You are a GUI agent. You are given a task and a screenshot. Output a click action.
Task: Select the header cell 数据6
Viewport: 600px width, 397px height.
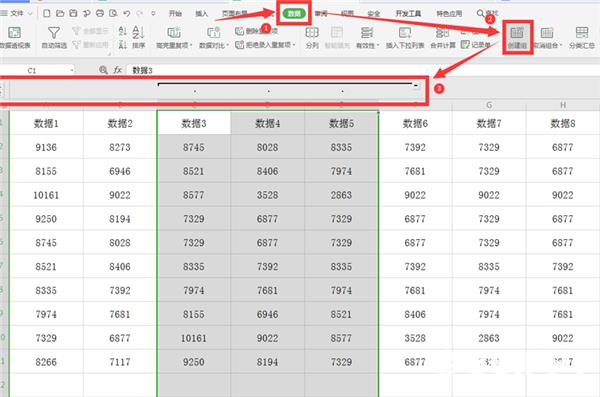tap(415, 123)
